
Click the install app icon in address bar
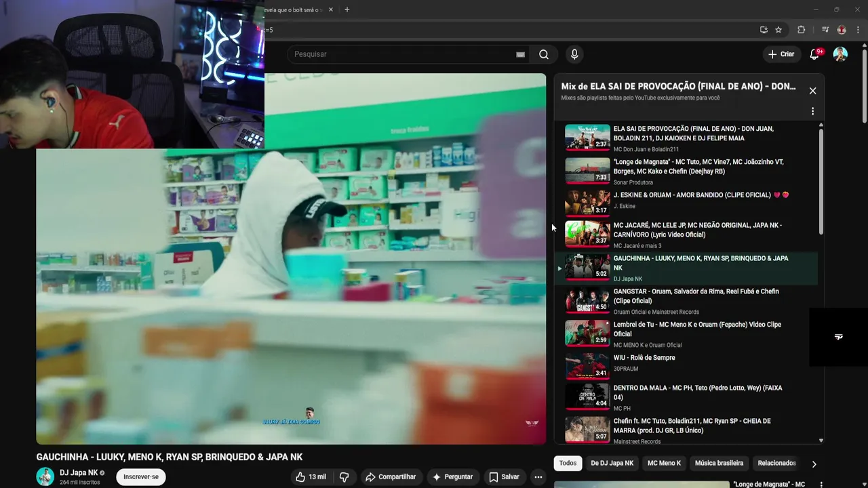point(764,30)
